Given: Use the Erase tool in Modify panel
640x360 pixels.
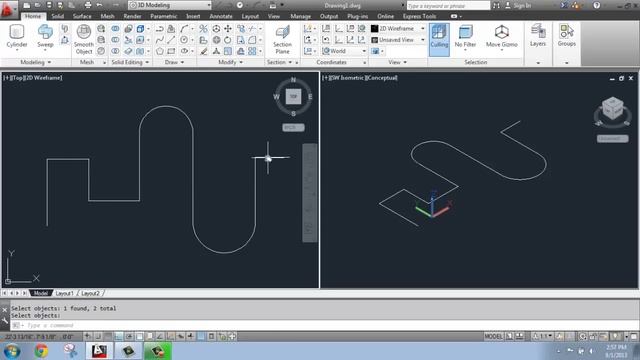Looking at the screenshot, I should 203,51.
